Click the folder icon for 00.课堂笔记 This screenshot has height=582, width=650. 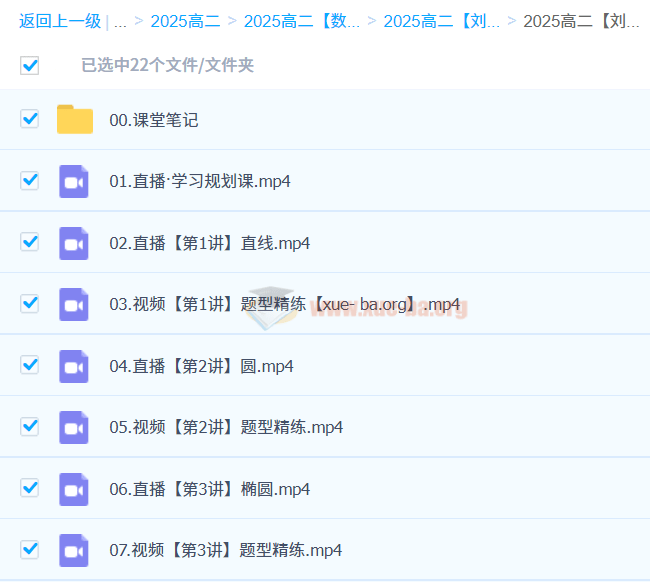coord(74,120)
